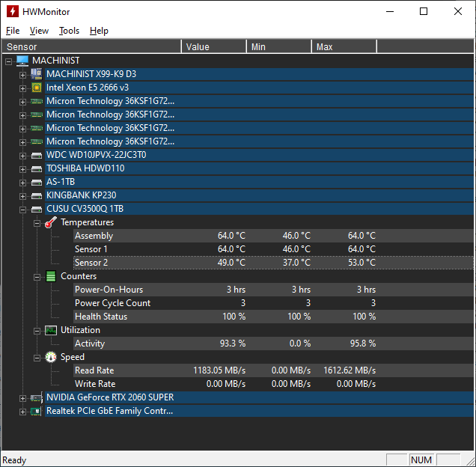Click the NUM status bar indicator
The width and height of the screenshot is (476, 467).
[x=421, y=460]
